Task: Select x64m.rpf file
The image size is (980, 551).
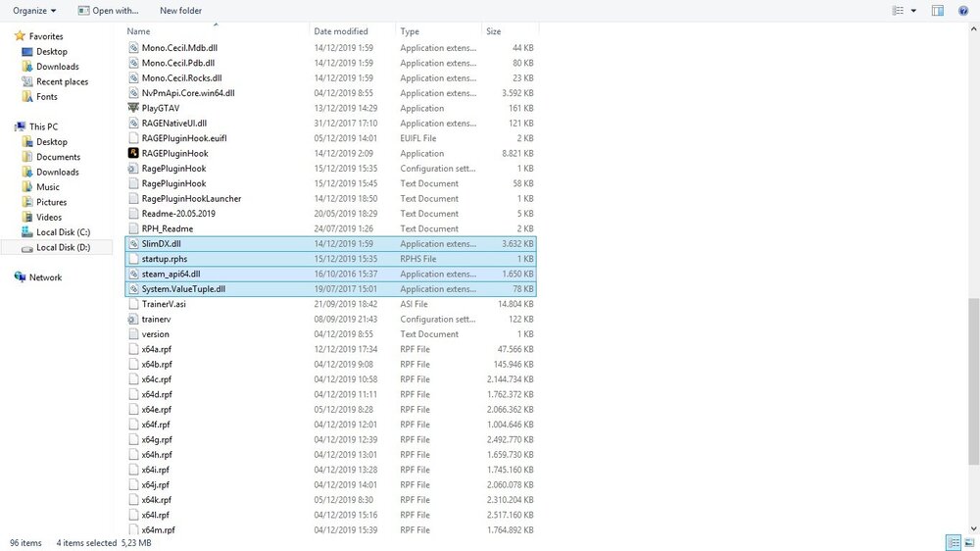Action: click(158, 529)
